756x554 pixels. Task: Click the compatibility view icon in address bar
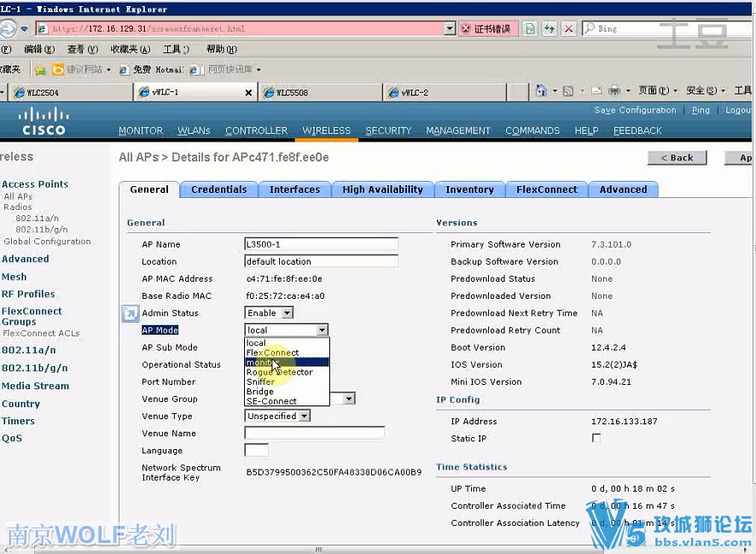(531, 29)
